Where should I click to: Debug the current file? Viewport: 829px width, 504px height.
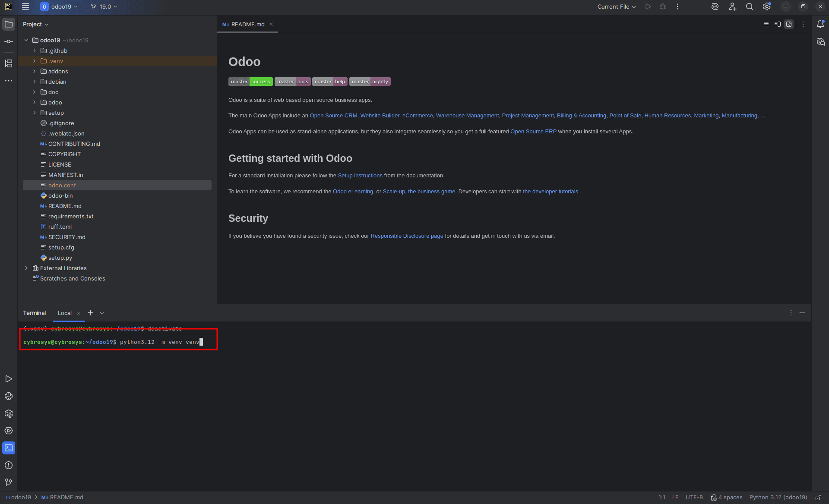click(x=663, y=6)
